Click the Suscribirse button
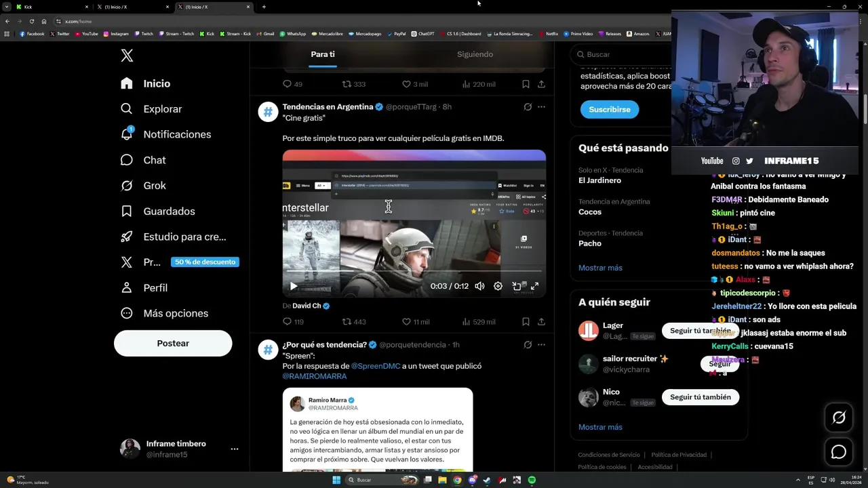The width and height of the screenshot is (868, 488). click(x=609, y=109)
